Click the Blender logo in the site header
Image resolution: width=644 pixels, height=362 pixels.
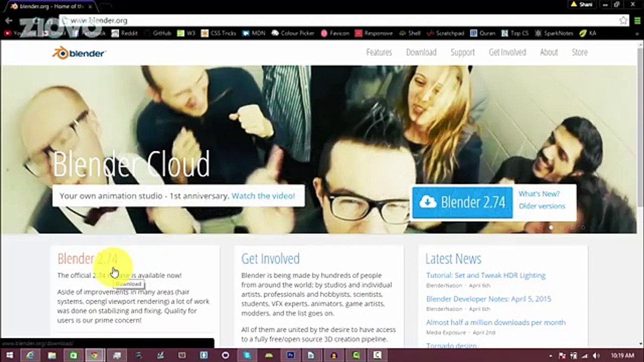click(x=79, y=53)
